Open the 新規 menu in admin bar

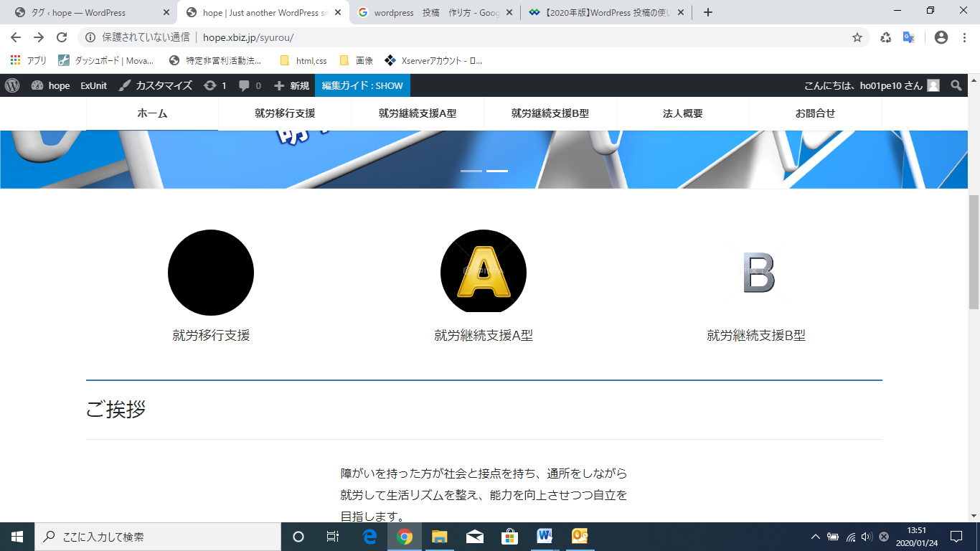coord(291,85)
